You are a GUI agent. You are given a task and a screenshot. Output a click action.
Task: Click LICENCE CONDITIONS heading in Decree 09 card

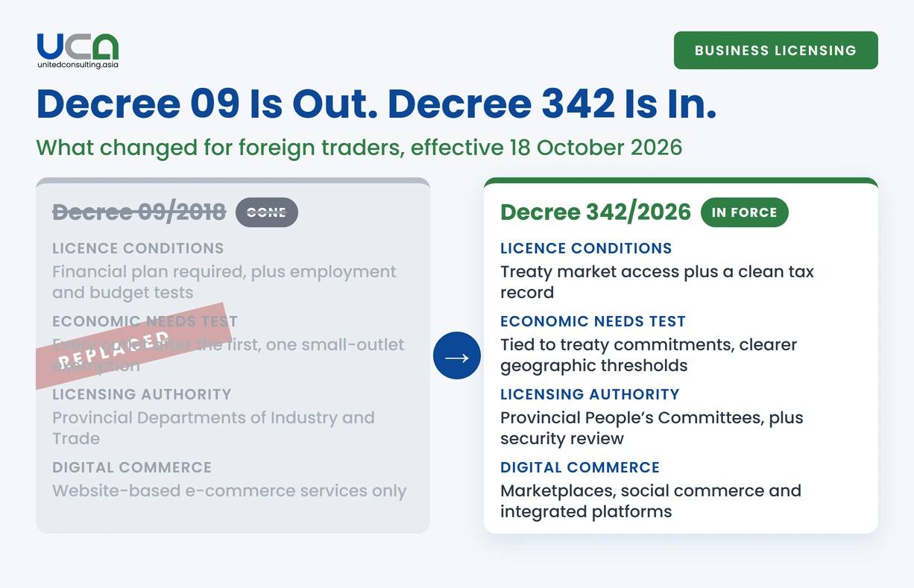138,248
